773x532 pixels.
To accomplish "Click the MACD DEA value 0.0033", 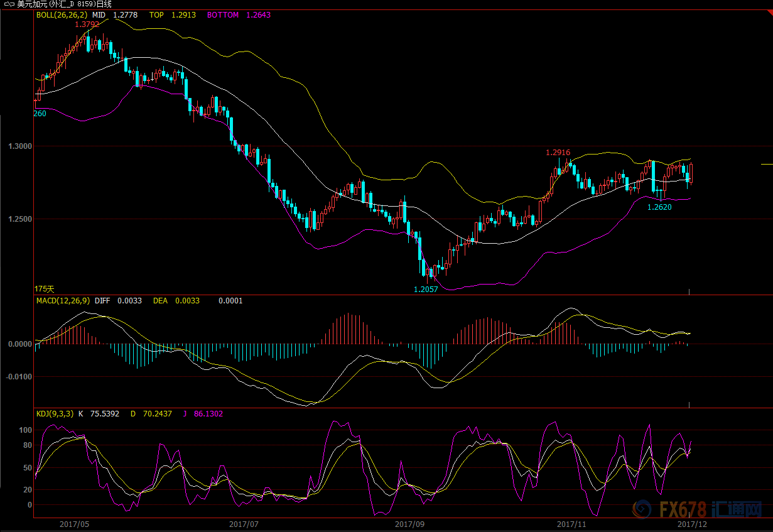I will coord(187,301).
